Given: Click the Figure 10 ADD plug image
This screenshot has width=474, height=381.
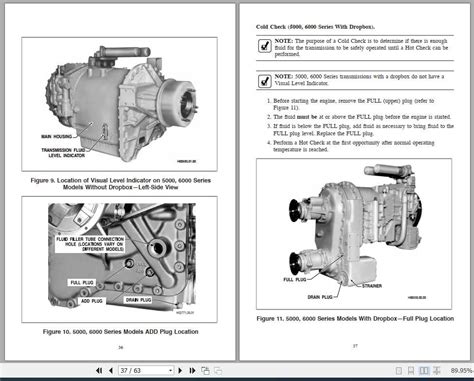Looking at the screenshot, I should coord(119,259).
